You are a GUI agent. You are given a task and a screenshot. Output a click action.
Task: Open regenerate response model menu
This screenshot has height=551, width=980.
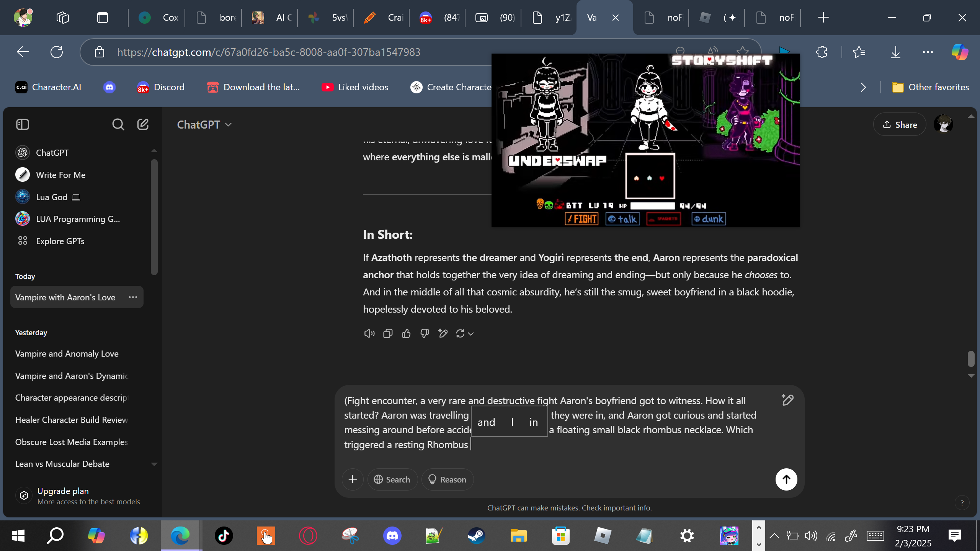tap(465, 334)
